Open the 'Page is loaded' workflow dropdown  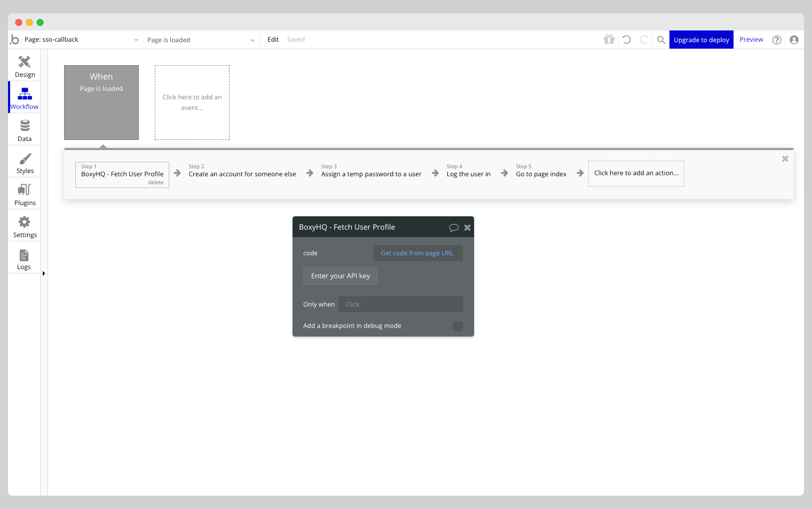coord(200,39)
